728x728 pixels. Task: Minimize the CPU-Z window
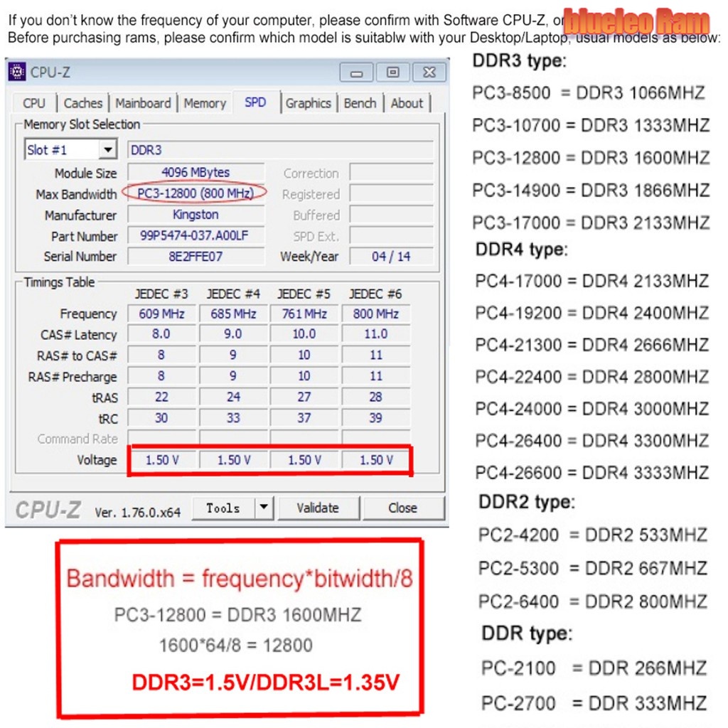[x=356, y=73]
